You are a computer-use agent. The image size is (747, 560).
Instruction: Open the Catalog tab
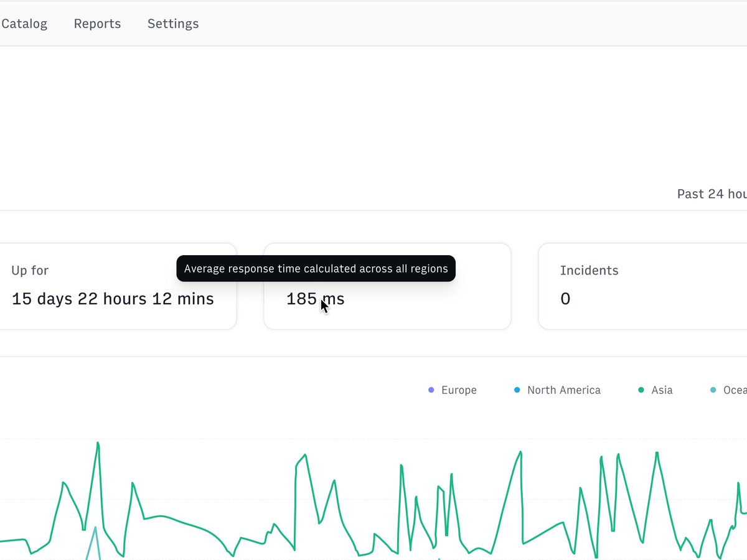pyautogui.click(x=24, y=24)
